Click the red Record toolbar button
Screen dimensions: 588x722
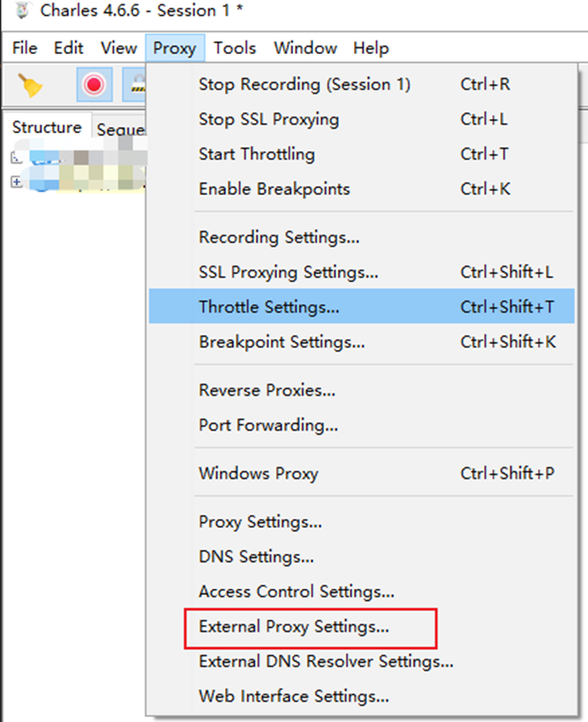click(94, 85)
